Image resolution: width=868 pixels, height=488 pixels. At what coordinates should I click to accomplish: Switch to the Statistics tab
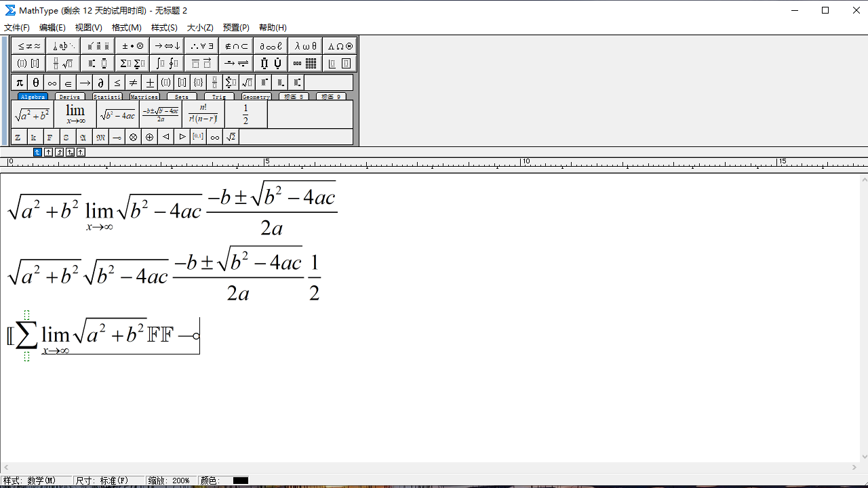106,97
